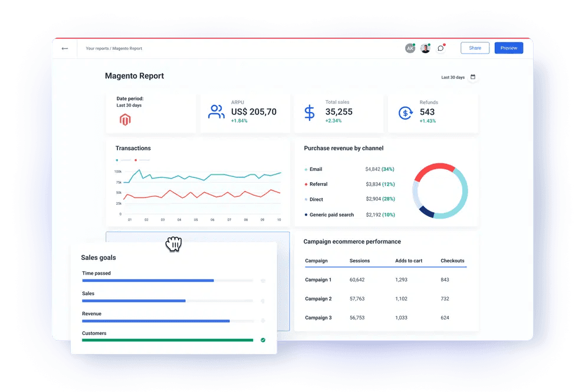
Task: Click the Time passed progress bar
Action: tap(167, 281)
